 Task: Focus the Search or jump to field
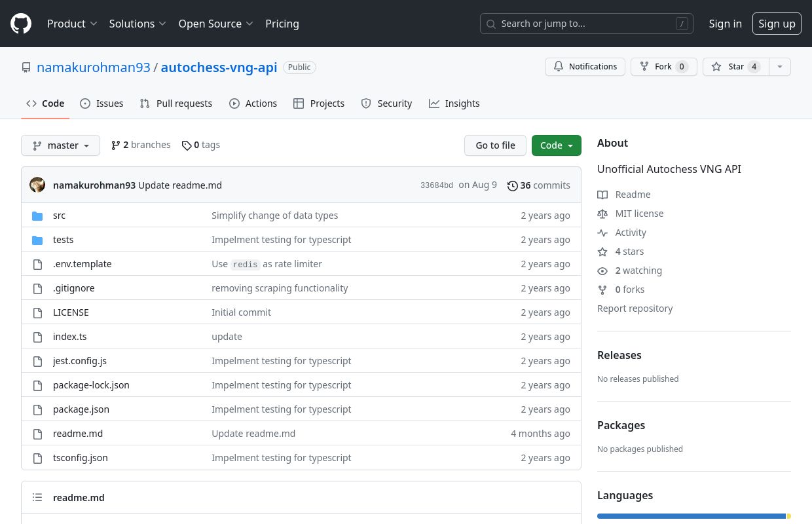(x=587, y=24)
